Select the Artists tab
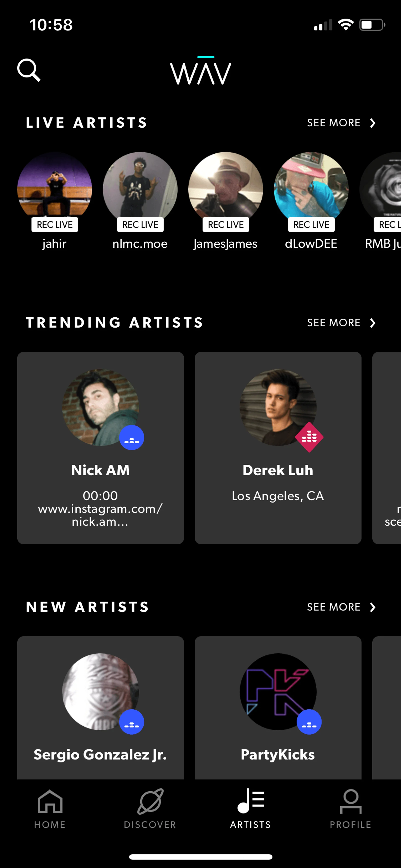 tap(250, 809)
